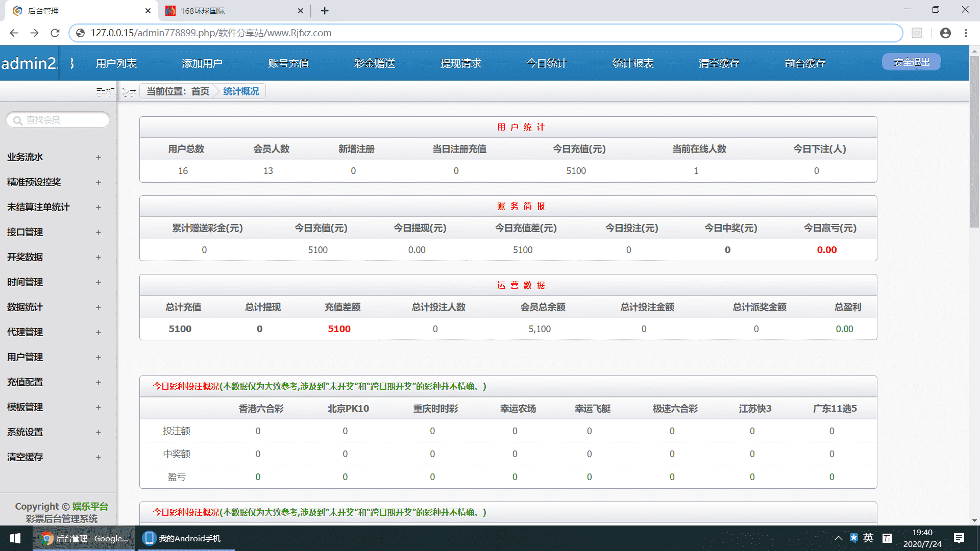View site information icon in address bar
This screenshot has width=980, height=551.
click(80, 33)
